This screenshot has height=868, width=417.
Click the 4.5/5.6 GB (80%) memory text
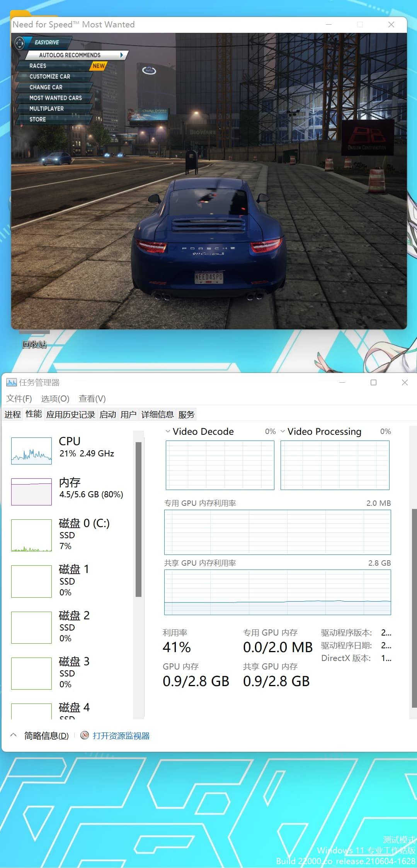[x=91, y=494]
